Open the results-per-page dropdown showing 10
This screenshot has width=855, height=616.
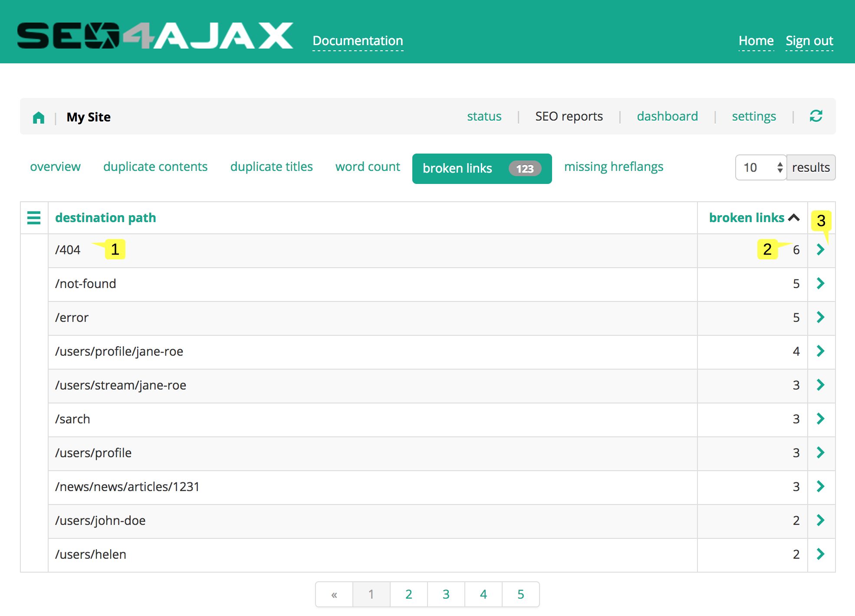click(x=760, y=167)
